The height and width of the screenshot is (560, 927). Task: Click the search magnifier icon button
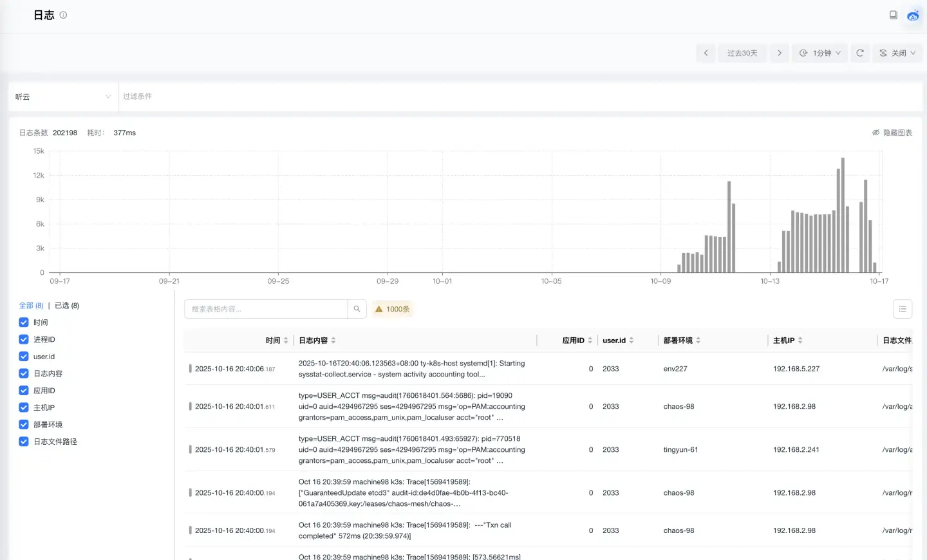click(357, 309)
